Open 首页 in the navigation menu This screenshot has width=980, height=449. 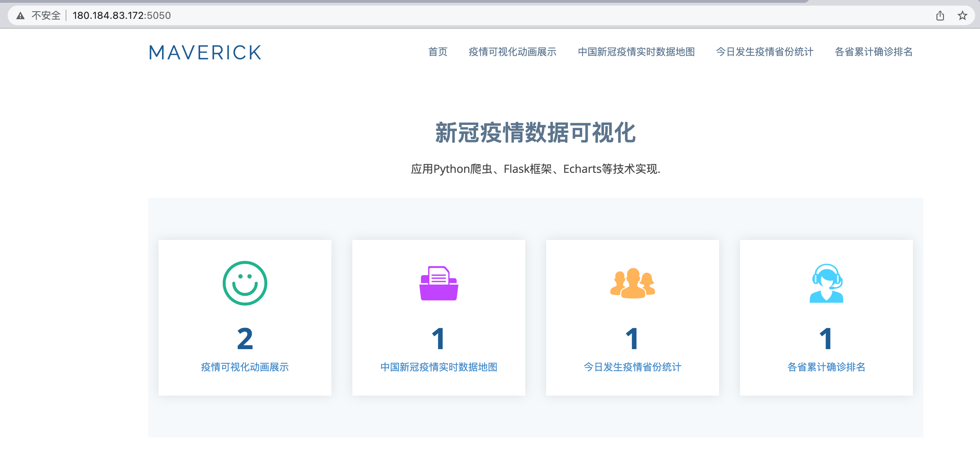438,52
